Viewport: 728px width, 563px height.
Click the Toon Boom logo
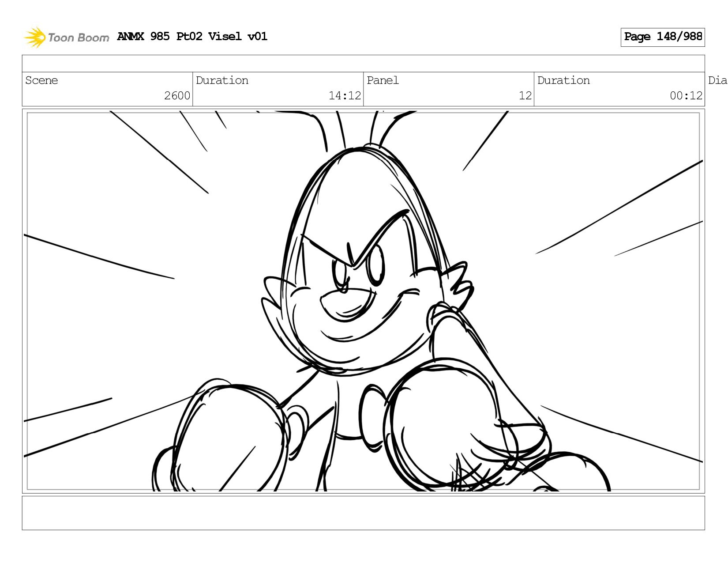pyautogui.click(x=66, y=37)
